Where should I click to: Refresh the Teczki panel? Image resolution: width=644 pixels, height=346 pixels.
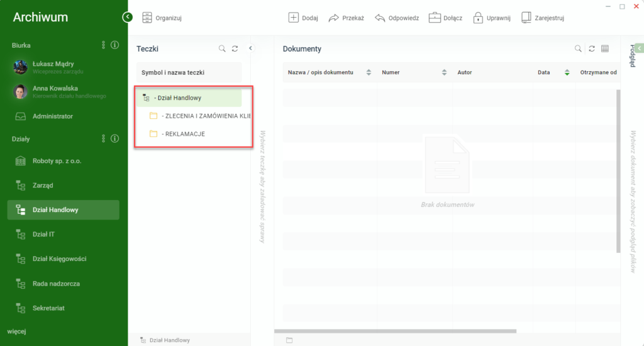coord(235,49)
